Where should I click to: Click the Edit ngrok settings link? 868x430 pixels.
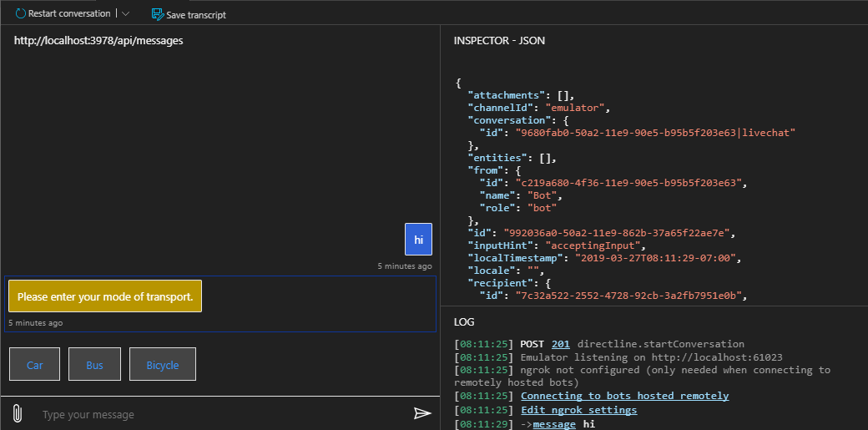click(x=578, y=410)
